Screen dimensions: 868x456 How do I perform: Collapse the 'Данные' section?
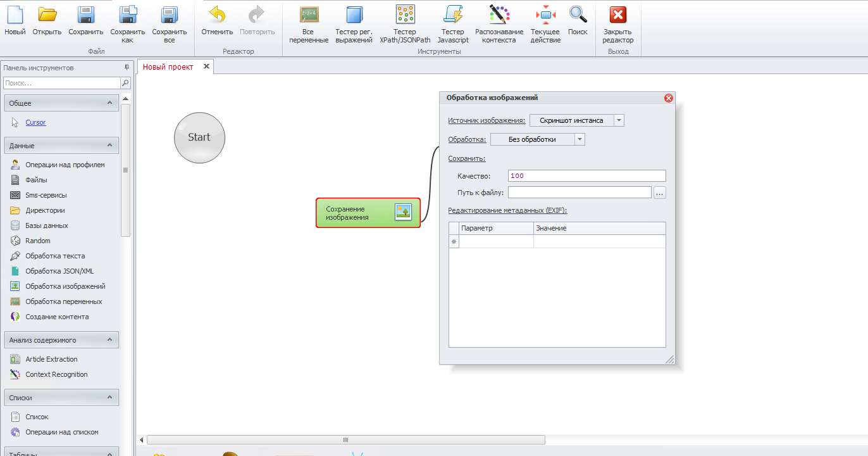tap(109, 146)
